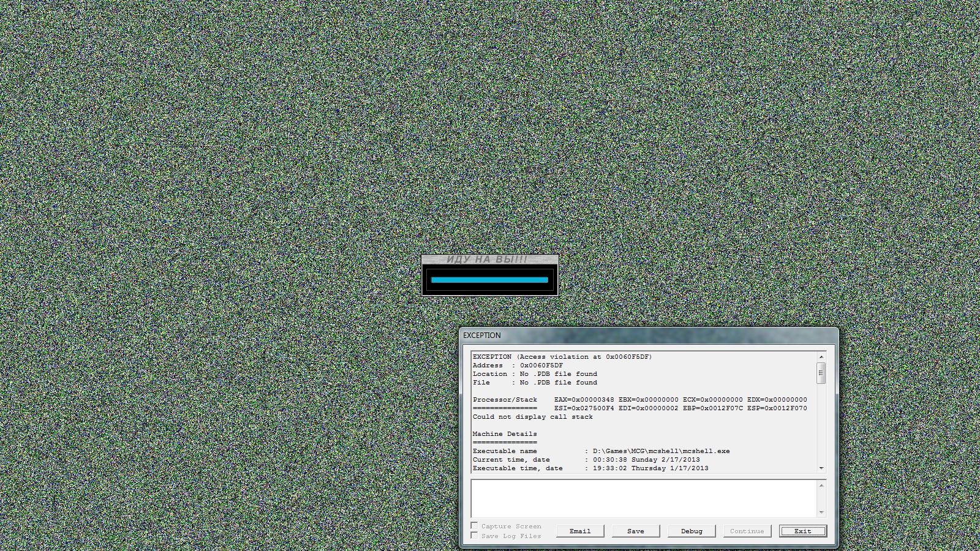Click the 'Current time, date' line
The width and height of the screenshot is (980, 551).
(x=586, y=459)
